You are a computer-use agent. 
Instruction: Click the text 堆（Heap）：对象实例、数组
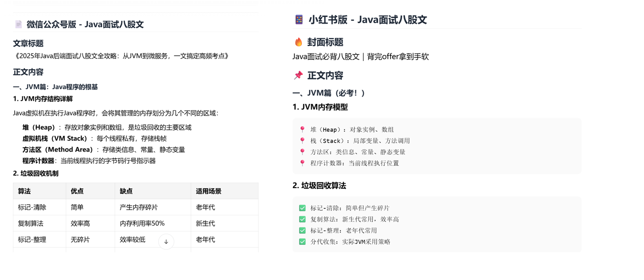point(352,130)
